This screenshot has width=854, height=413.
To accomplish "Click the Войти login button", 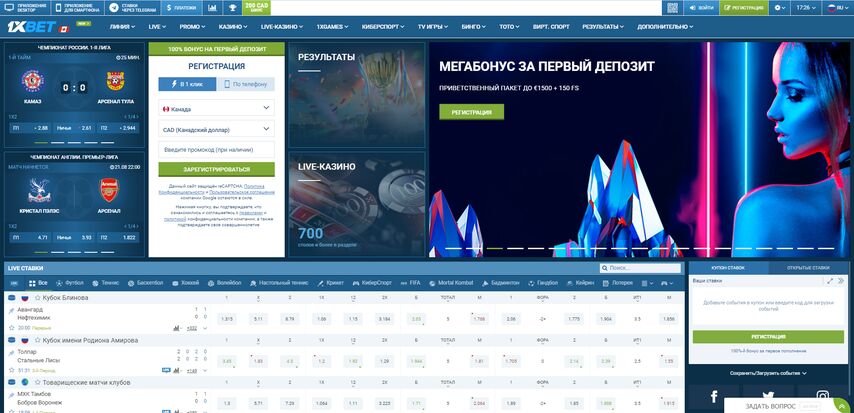I will click(x=701, y=8).
